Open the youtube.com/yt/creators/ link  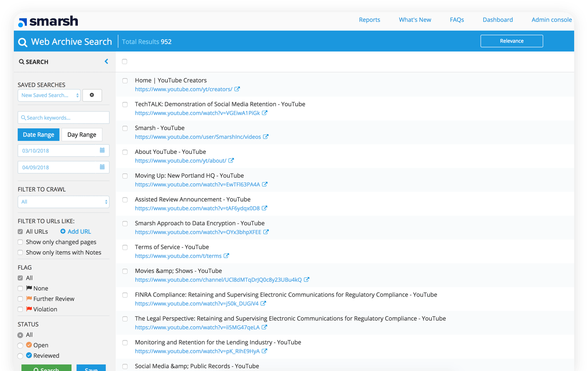(183, 89)
